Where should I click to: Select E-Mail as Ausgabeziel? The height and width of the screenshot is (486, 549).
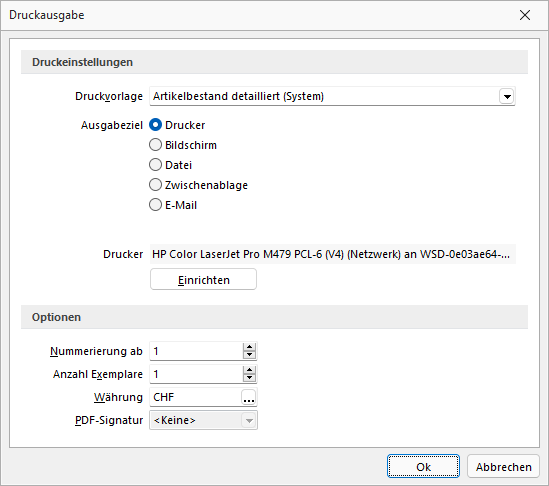point(155,205)
